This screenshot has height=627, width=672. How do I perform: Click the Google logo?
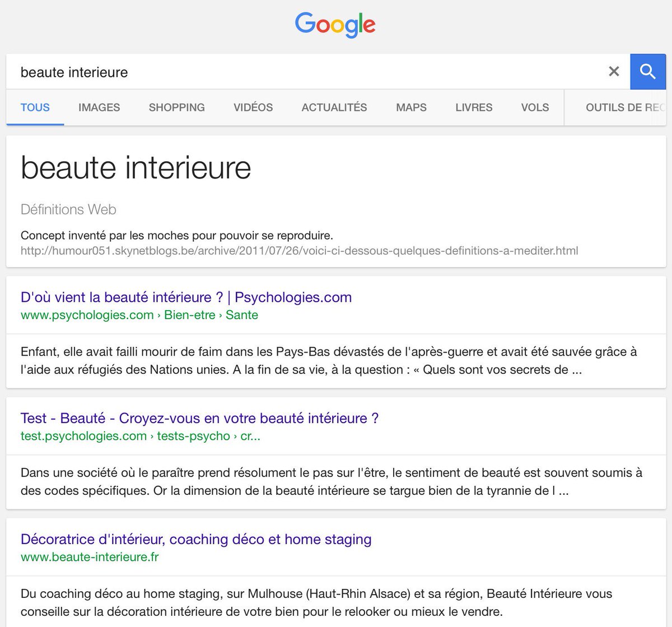click(335, 25)
